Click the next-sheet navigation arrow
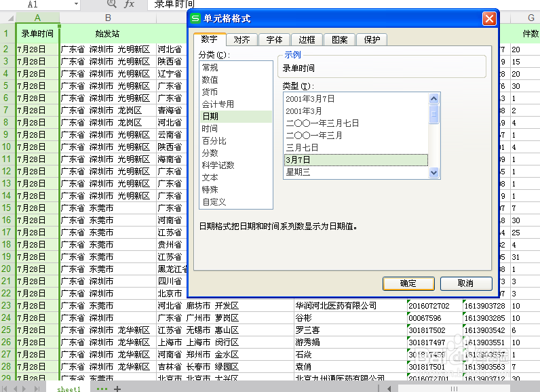 click(x=24, y=389)
